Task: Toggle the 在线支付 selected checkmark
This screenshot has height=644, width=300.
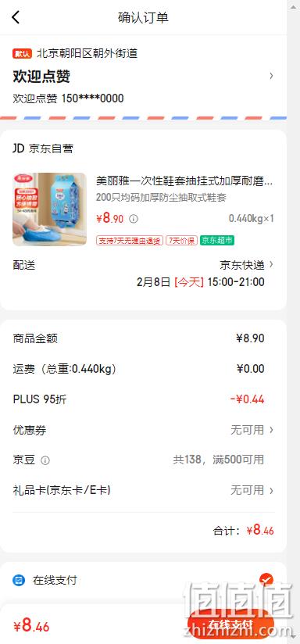Action: coord(266,580)
